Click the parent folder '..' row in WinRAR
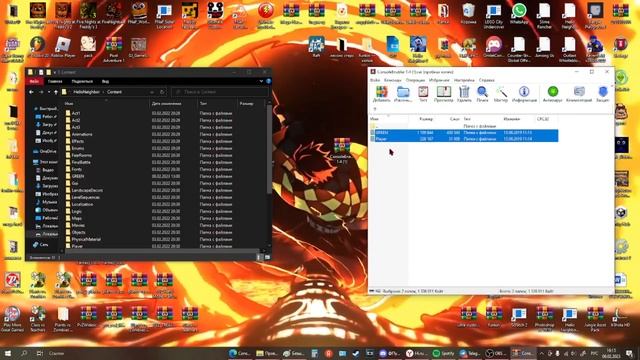640x360 pixels. pos(464,126)
